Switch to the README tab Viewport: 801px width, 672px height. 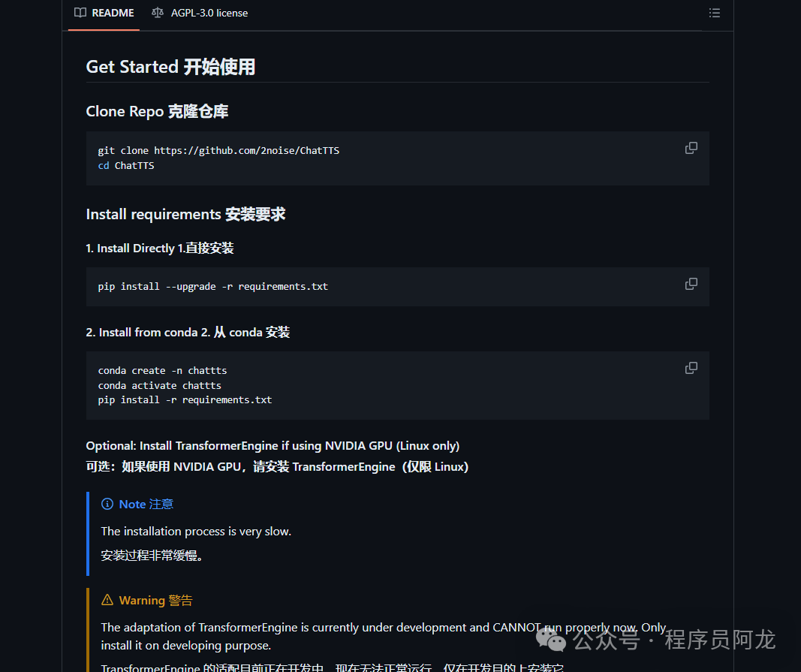coord(104,13)
